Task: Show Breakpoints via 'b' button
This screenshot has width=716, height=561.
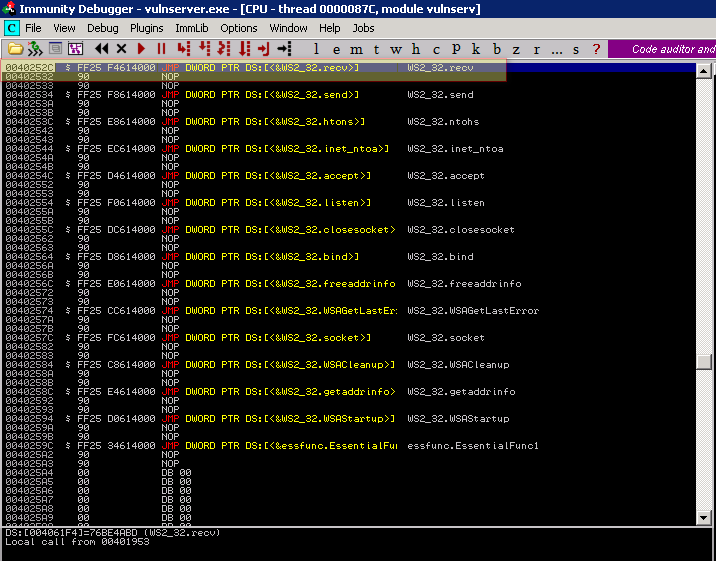Action: 496,49
